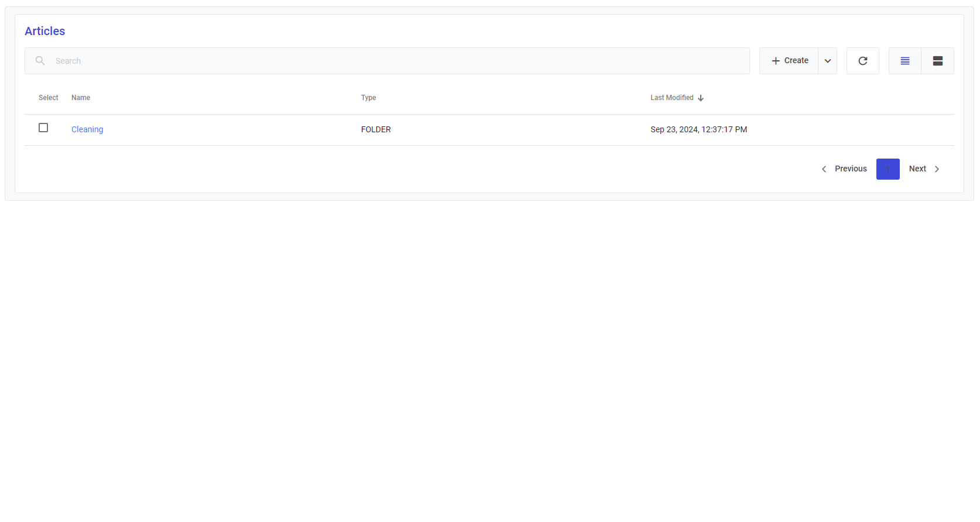
Task: Click the Last Modified column header
Action: coord(671,98)
